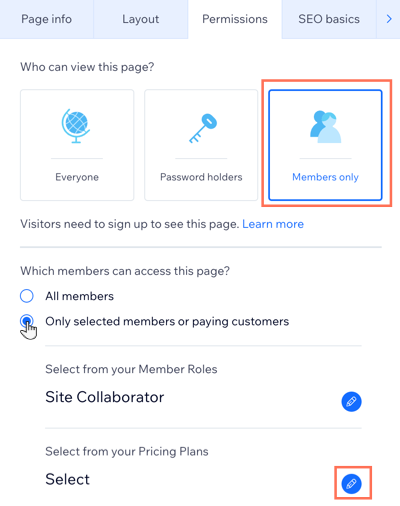Select the All members radio button
Viewport: 400px width, 506px height.
[27, 296]
